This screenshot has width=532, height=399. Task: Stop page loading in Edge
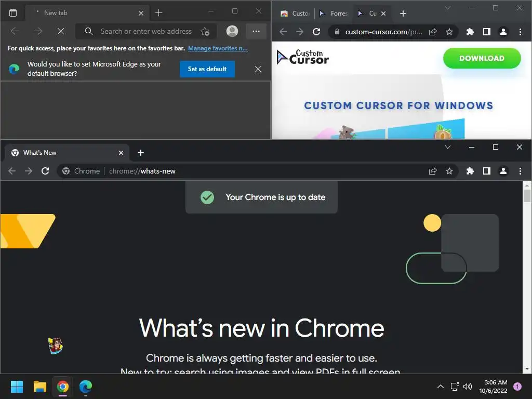point(61,31)
